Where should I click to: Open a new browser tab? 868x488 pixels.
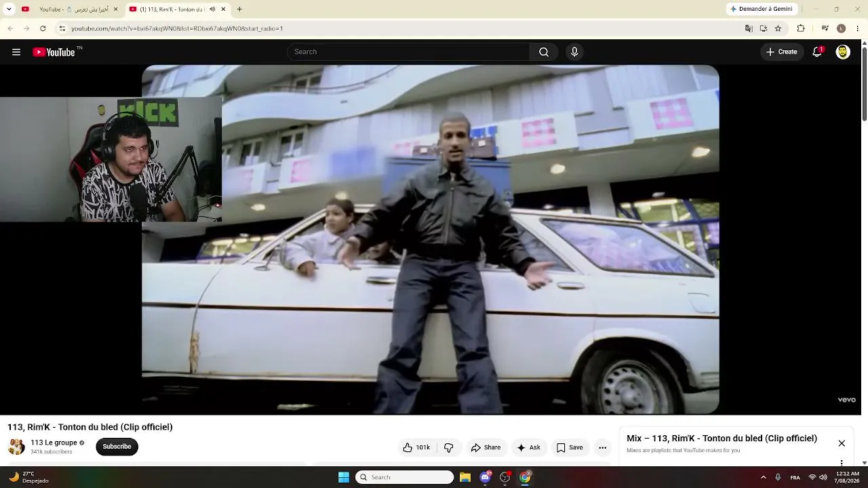[x=239, y=9]
